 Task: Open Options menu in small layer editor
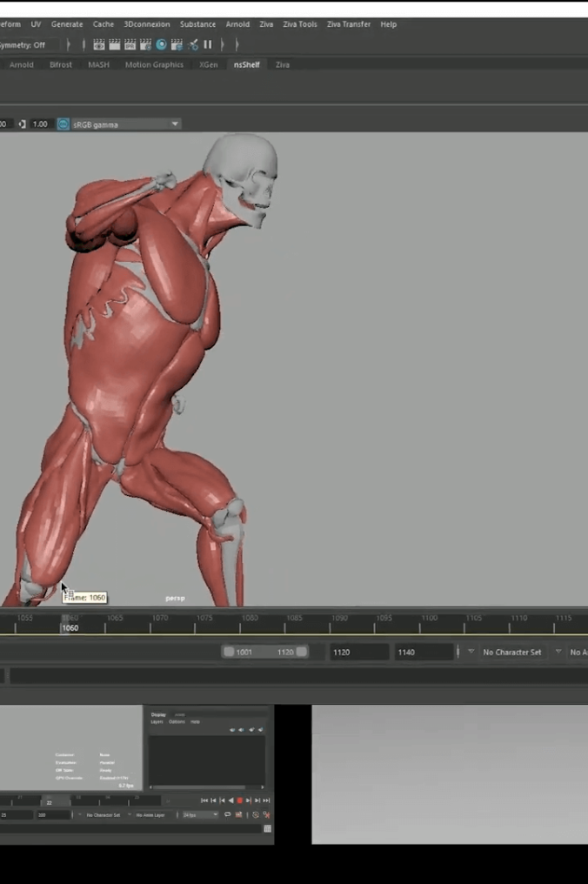pos(177,721)
